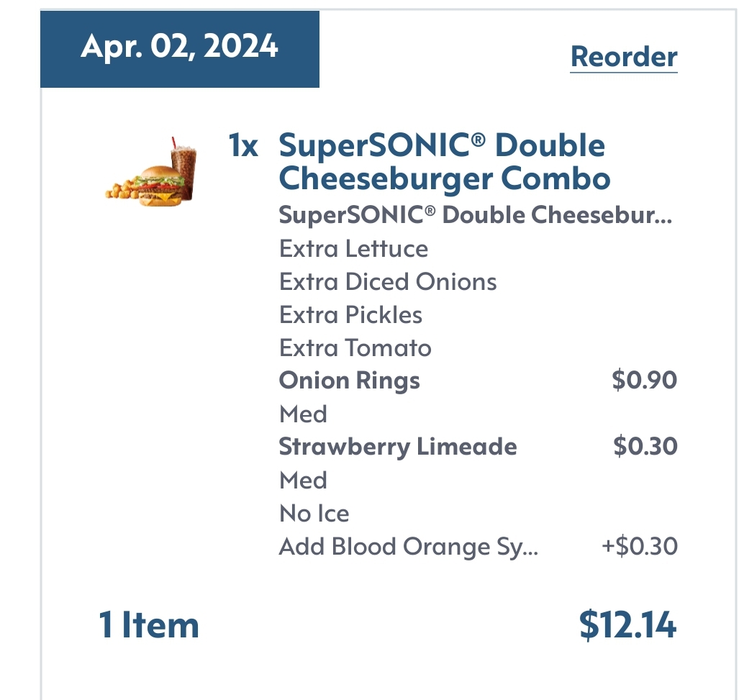
Task: Select the Apr. 02, 2024 date header
Action: click(x=179, y=47)
